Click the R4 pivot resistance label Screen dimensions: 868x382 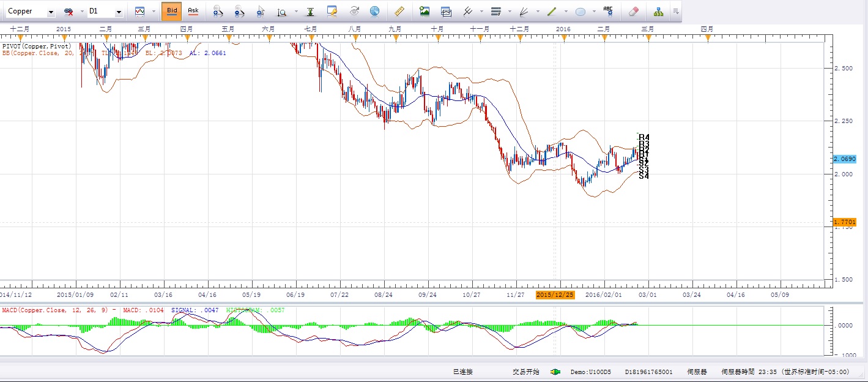point(644,138)
